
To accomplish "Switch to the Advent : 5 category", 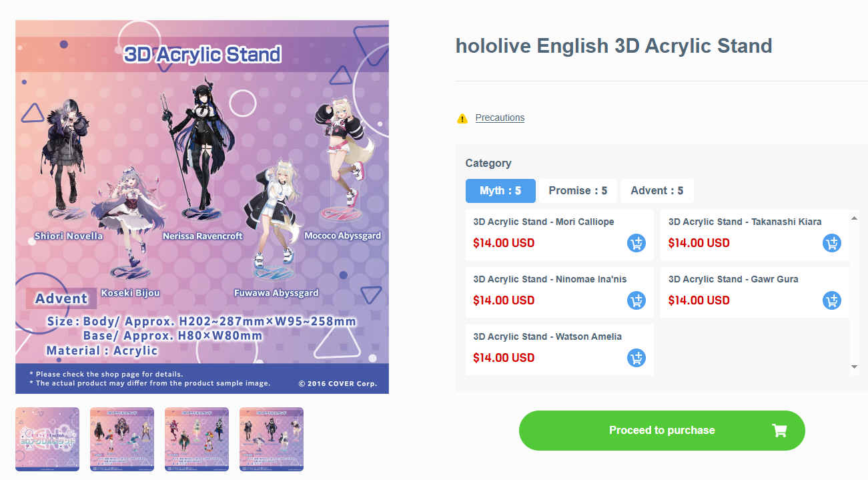I will click(x=657, y=191).
